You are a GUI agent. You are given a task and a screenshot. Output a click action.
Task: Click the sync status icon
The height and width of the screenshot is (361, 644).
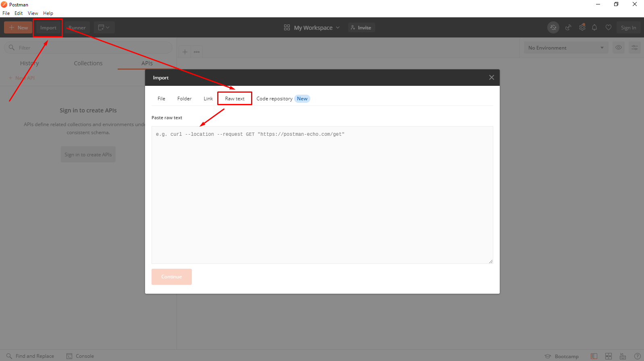(553, 27)
